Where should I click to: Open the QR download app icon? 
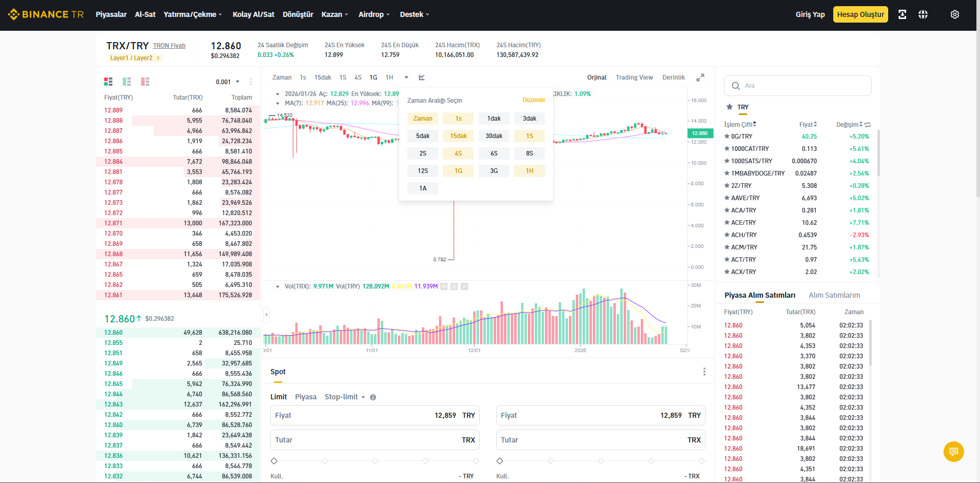902,14
